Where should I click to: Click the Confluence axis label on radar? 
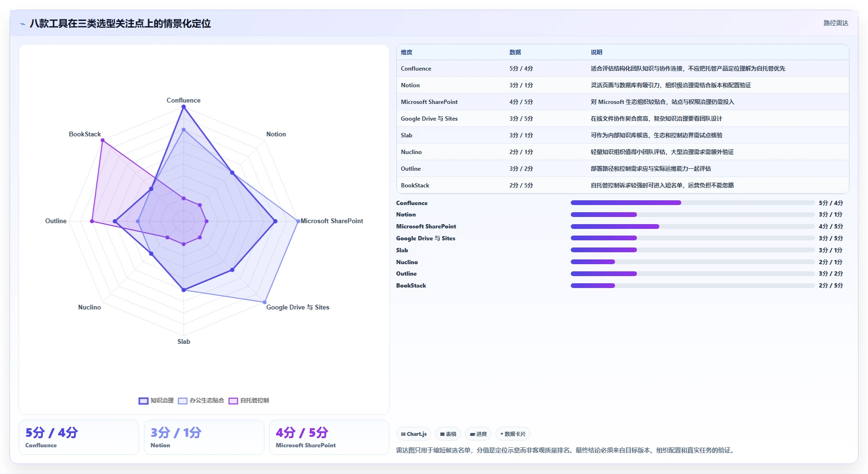click(183, 101)
